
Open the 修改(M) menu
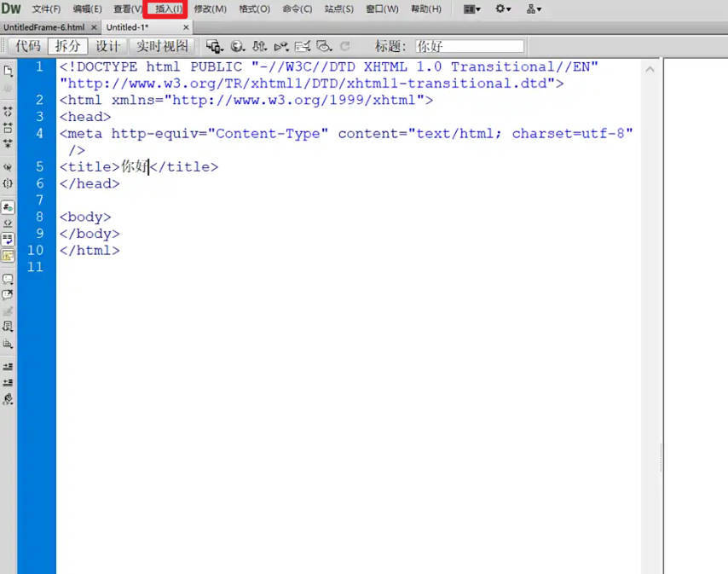(x=211, y=9)
